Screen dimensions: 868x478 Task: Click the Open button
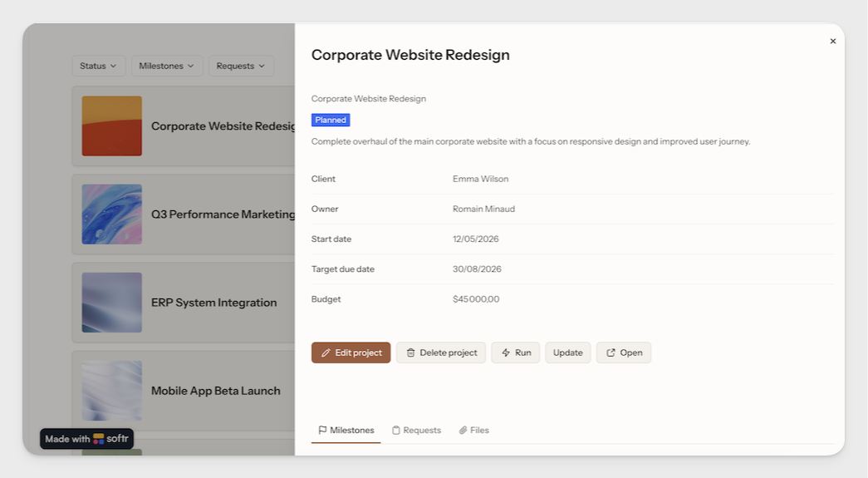[x=624, y=352]
